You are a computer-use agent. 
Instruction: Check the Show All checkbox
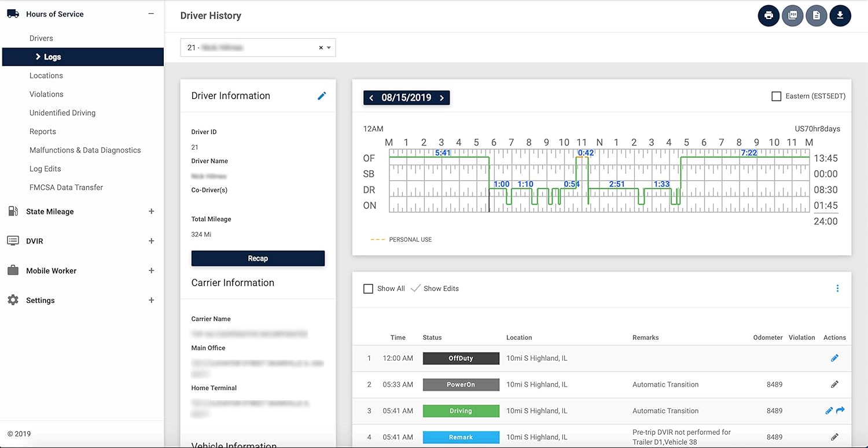click(x=368, y=288)
